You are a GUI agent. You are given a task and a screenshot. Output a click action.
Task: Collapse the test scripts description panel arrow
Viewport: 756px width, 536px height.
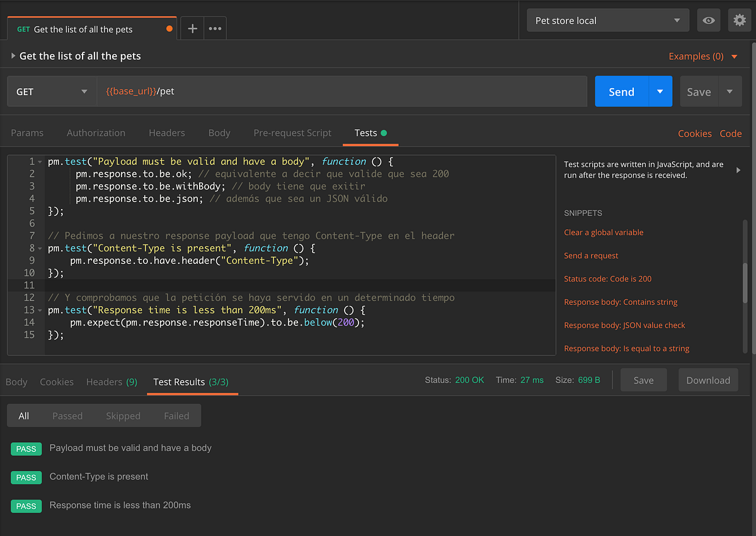[x=738, y=169]
